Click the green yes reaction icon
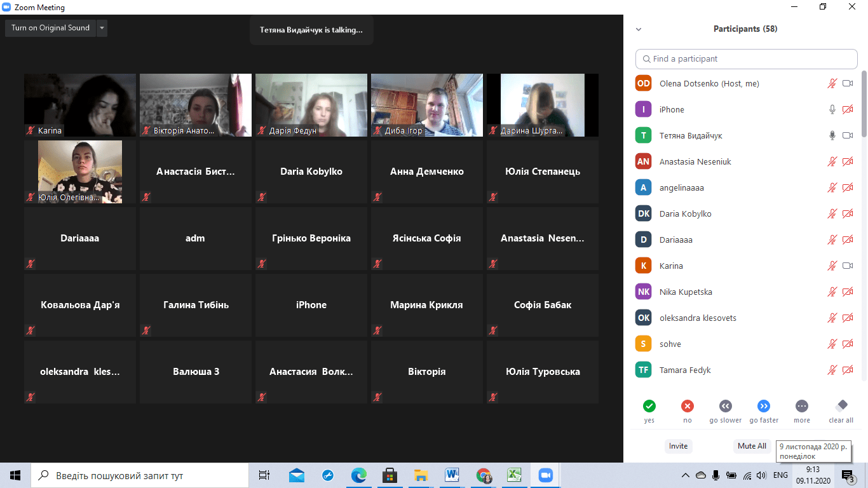Screen dimensions: 868x488 649,406
